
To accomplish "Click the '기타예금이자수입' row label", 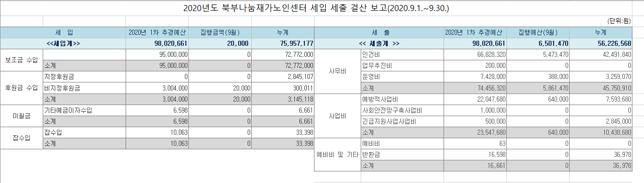I will (x=84, y=110).
